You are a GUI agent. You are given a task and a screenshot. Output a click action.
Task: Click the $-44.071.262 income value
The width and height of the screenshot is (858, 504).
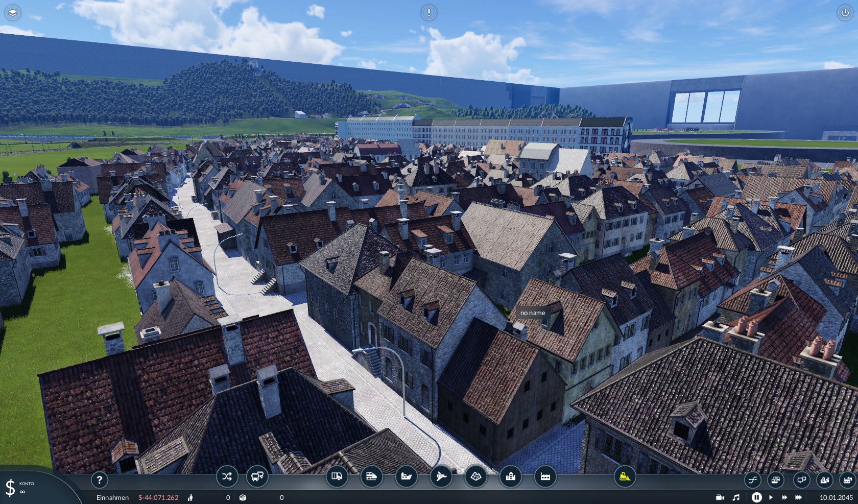tap(158, 497)
